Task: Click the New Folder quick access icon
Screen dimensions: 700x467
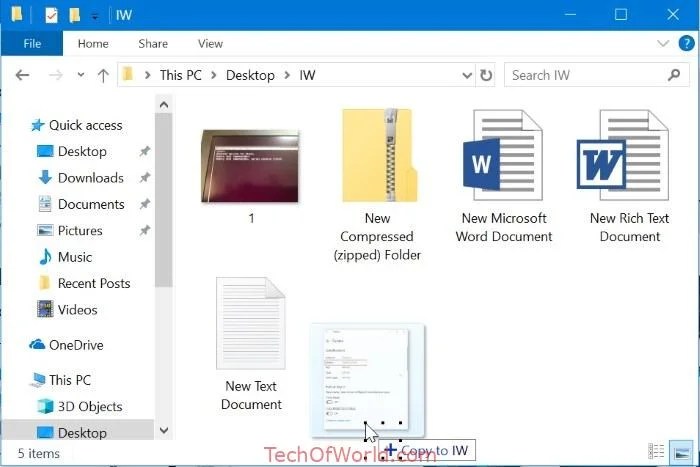Action: tap(75, 15)
